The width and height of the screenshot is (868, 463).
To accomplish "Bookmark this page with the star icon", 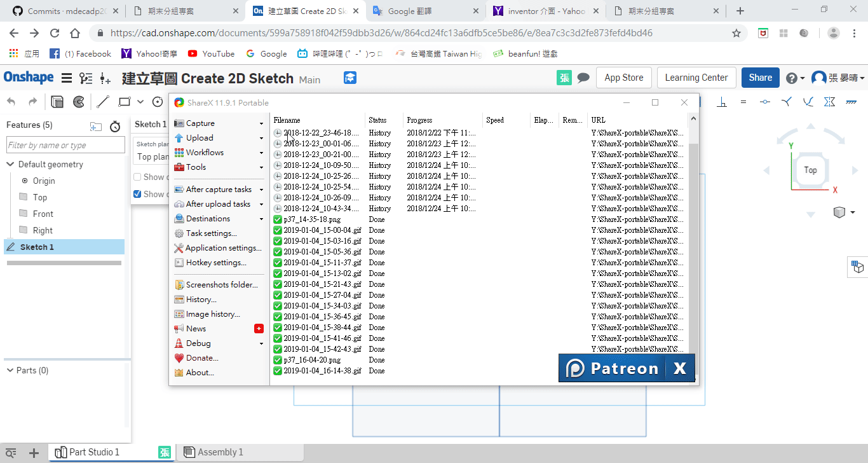I will 736,33.
